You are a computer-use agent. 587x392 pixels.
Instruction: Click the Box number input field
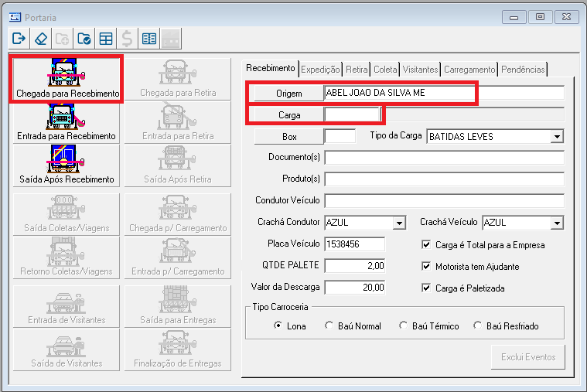point(340,136)
